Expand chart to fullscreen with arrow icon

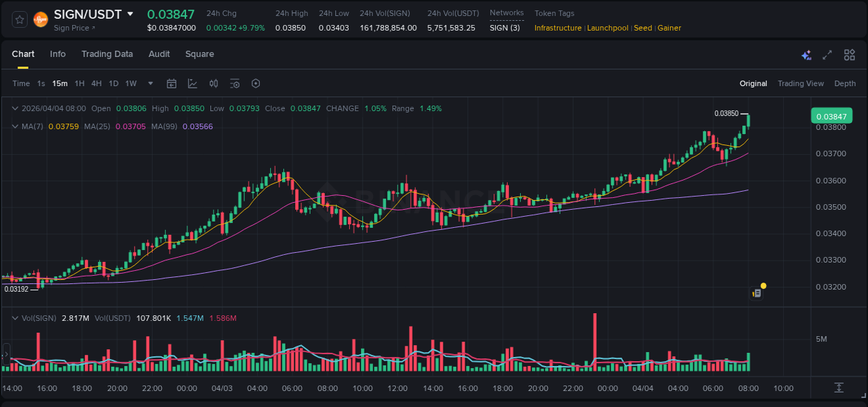(827, 54)
